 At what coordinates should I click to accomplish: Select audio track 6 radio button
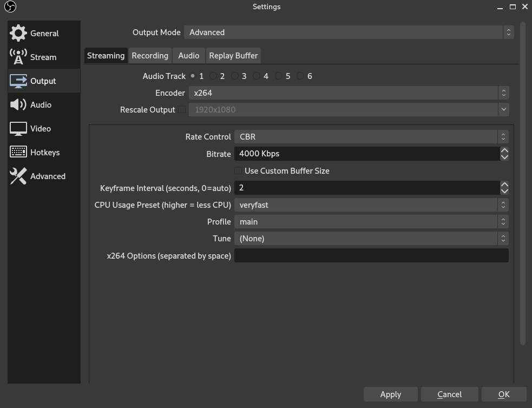(x=300, y=76)
